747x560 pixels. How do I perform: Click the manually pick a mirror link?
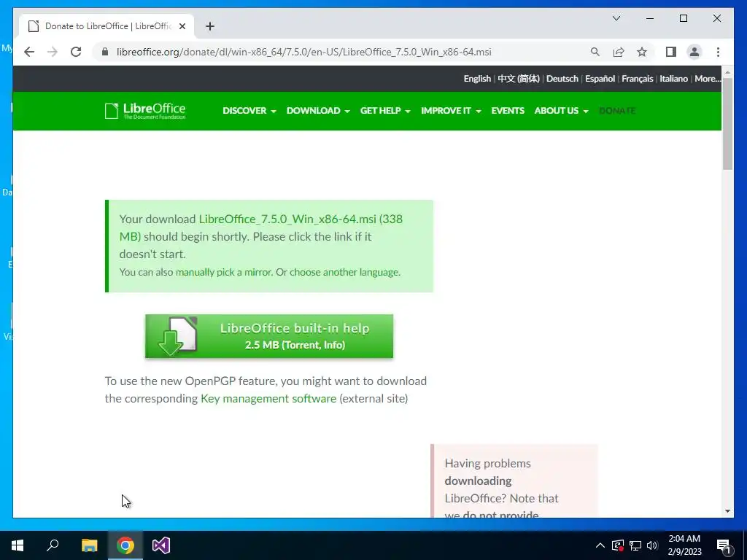pos(225,272)
